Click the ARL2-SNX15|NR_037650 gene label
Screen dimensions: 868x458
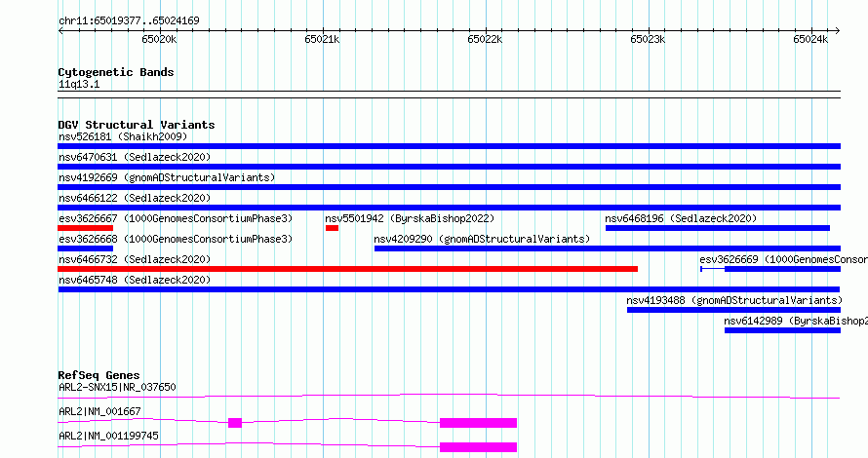[117, 387]
